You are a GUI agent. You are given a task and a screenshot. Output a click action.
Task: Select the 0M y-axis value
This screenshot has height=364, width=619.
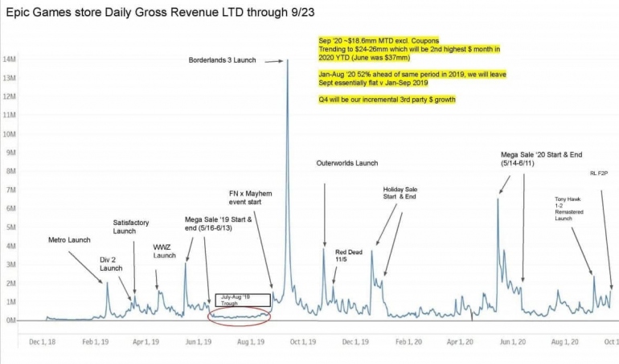[x=10, y=321]
